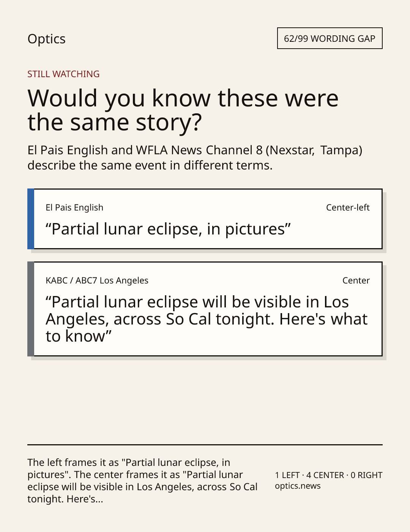
Task: Click the '1 LEFT · 4 CENTER · 0 RIGHT' tally
Action: [x=329, y=475]
